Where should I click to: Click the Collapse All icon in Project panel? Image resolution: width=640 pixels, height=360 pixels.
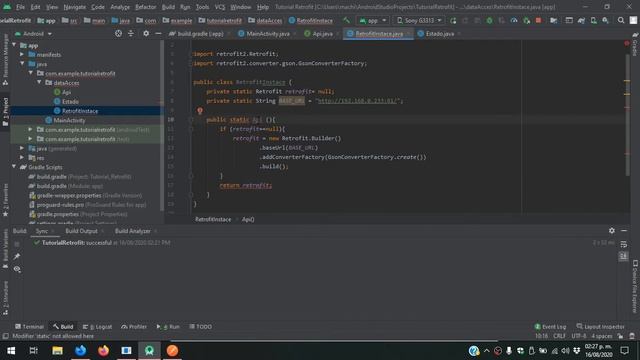tap(131, 33)
